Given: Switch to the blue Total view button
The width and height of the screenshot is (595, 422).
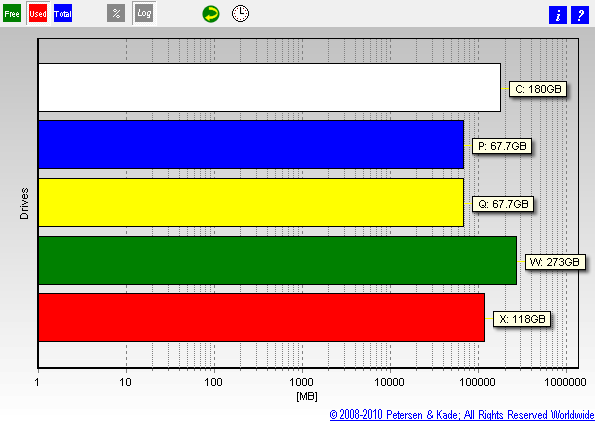Looking at the screenshot, I should click(63, 14).
